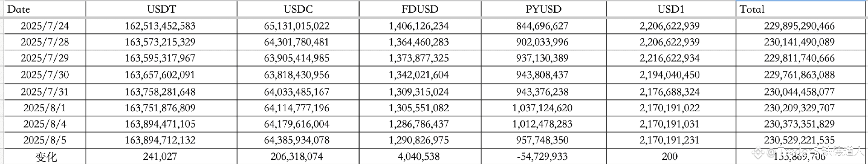Select the USDC change cell 206,318,074
The image size is (868, 164).
298,156
